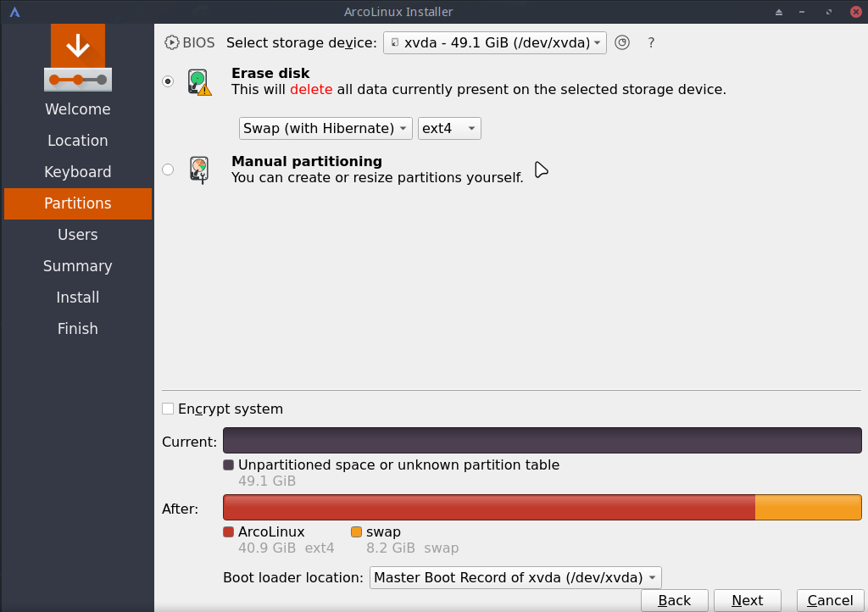Open the ext4 filesystem dropdown
The width and height of the screenshot is (868, 612).
click(x=449, y=128)
